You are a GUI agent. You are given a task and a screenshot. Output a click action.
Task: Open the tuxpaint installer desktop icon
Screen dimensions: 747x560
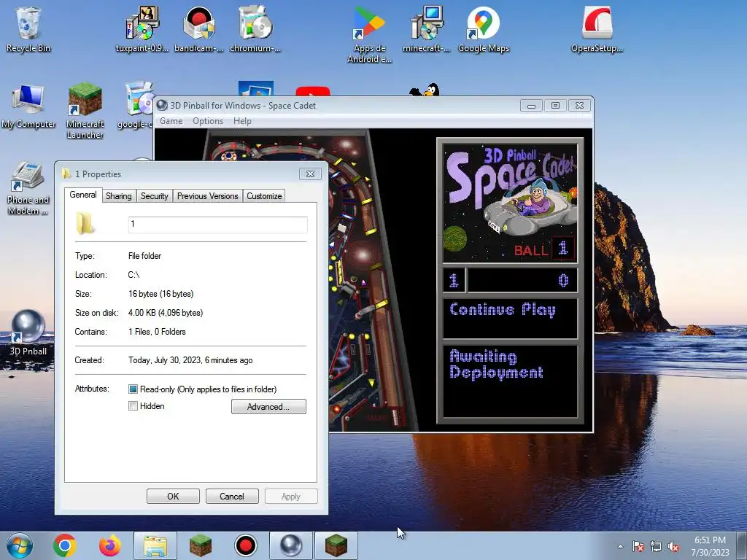pos(142,29)
